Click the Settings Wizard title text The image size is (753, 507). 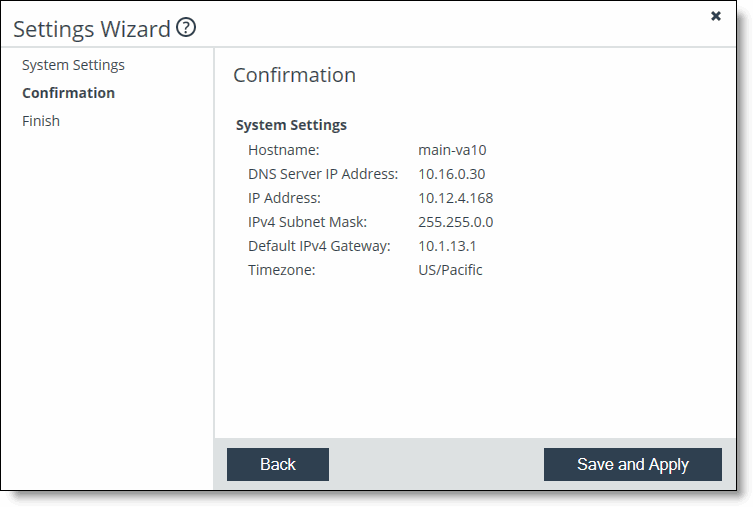point(92,29)
